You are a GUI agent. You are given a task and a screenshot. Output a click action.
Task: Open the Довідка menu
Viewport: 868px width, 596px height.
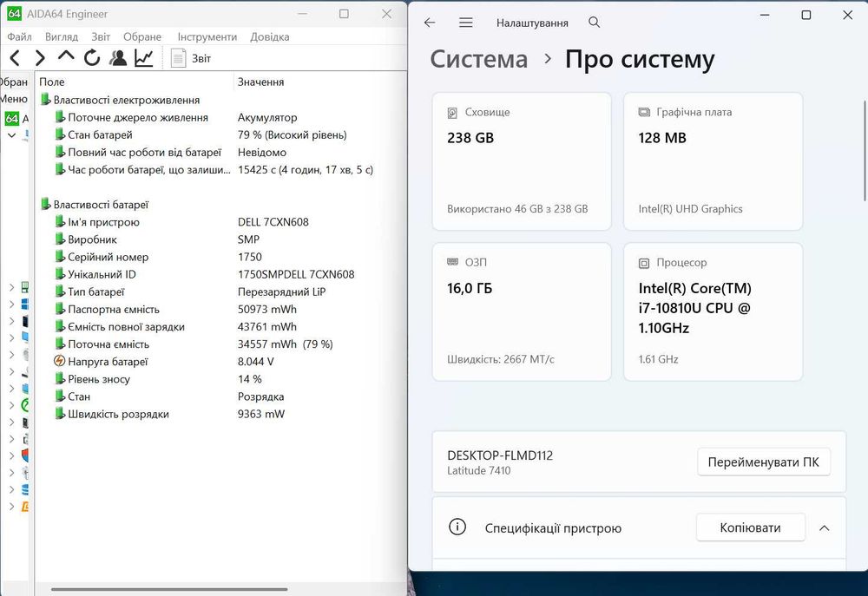click(x=270, y=36)
